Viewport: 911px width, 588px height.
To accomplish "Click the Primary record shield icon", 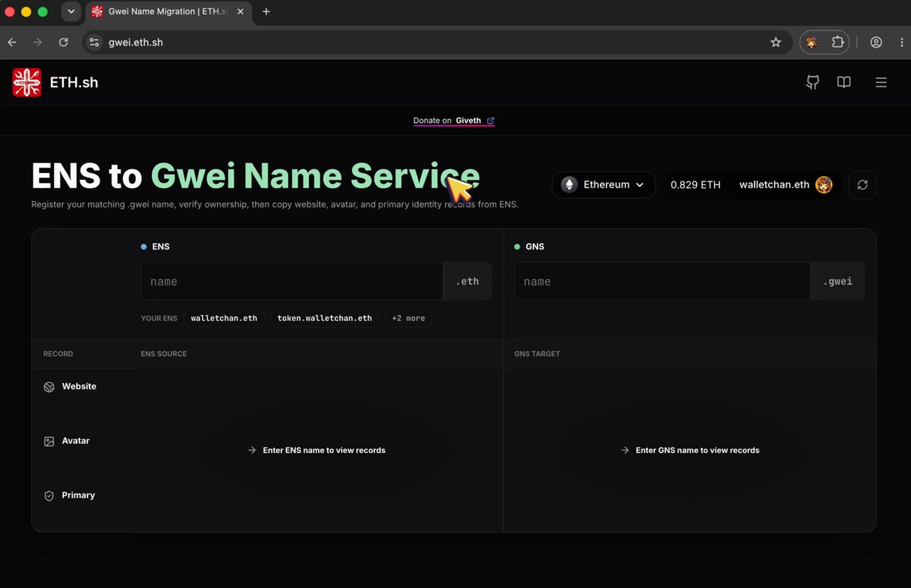I will click(x=49, y=495).
